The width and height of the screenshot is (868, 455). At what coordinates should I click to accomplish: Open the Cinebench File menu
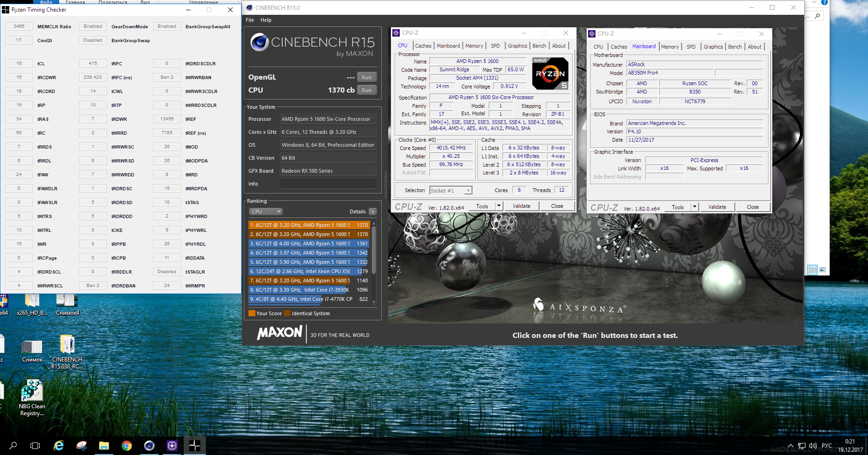coord(250,20)
